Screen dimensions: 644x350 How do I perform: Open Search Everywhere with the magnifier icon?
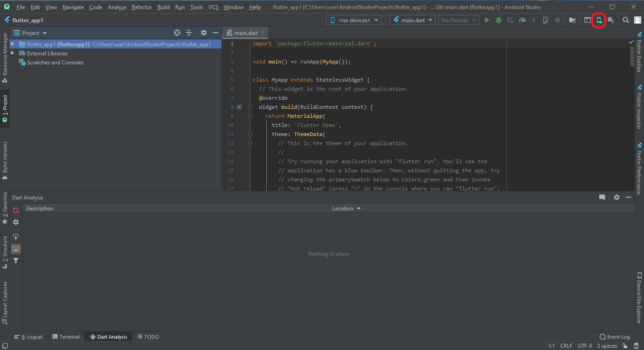(x=625, y=20)
